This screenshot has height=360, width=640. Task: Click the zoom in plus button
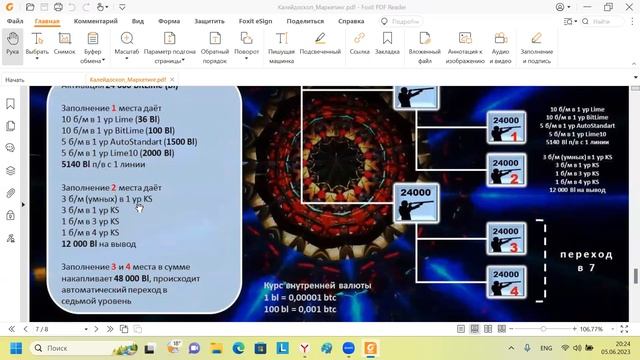pyautogui.click(x=574, y=329)
